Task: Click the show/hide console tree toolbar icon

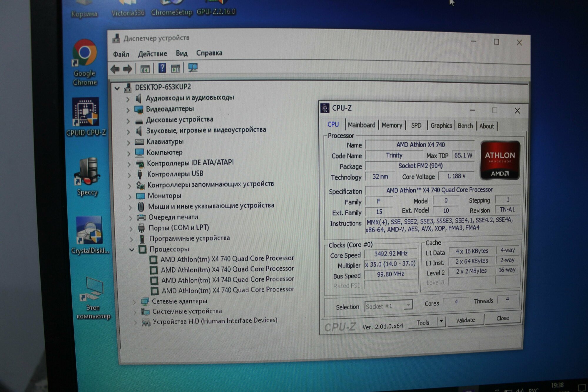Action: pos(145,69)
